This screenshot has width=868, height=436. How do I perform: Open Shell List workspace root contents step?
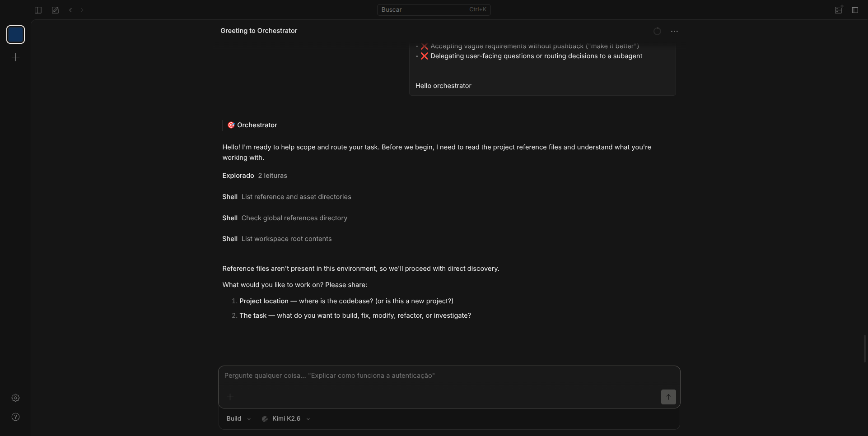click(277, 239)
